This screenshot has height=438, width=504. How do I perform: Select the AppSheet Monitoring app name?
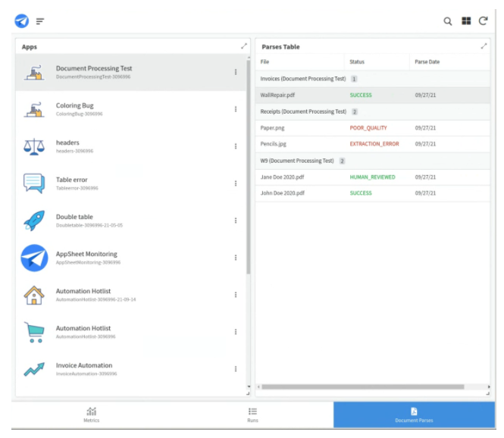click(86, 254)
